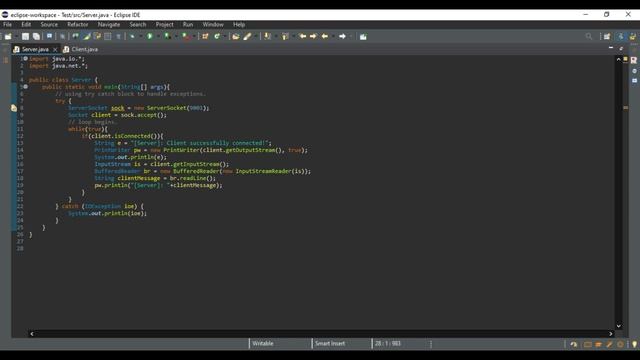The width and height of the screenshot is (640, 360).
Task: Close the Server.java tab
Action: click(55, 49)
